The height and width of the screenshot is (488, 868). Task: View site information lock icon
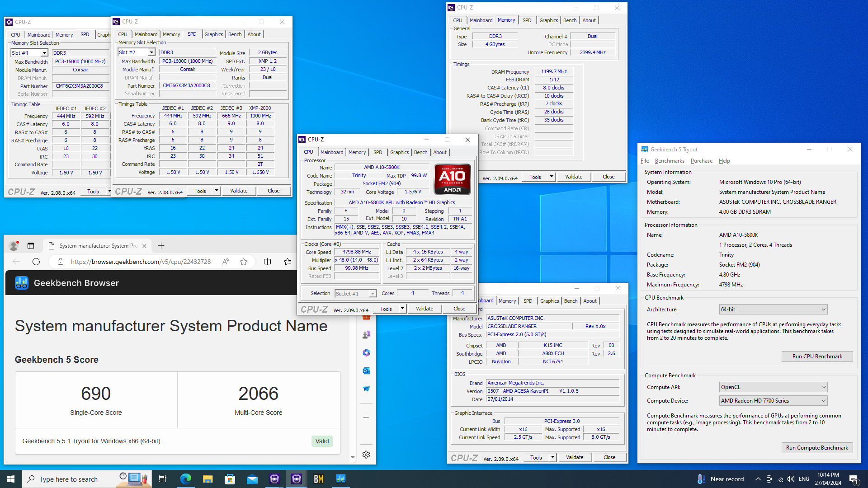tap(60, 262)
